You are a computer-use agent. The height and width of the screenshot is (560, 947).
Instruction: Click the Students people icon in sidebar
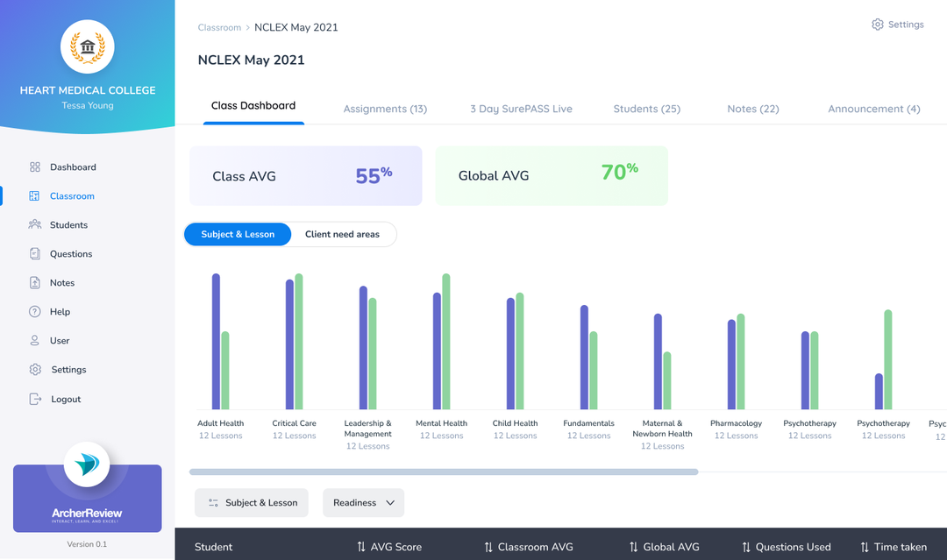[35, 225]
